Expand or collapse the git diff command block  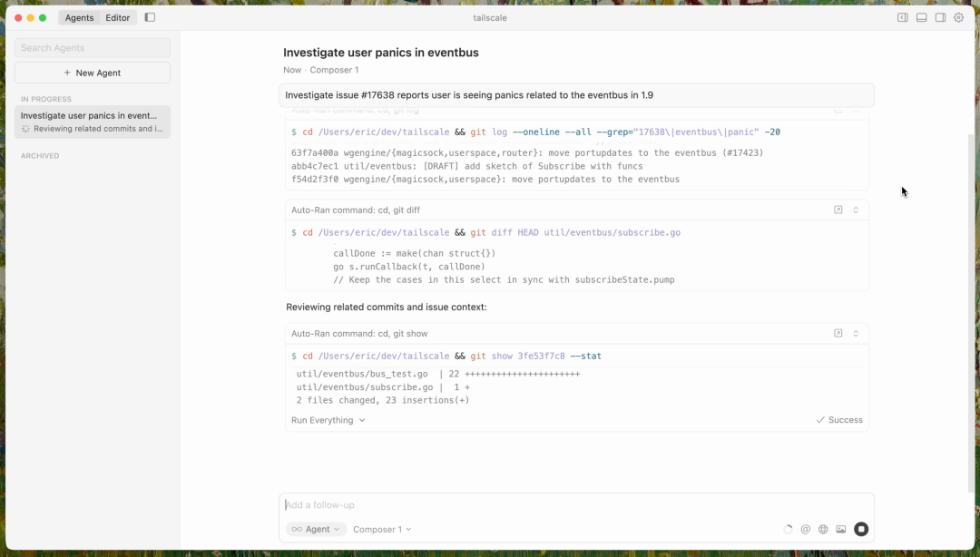click(x=856, y=210)
